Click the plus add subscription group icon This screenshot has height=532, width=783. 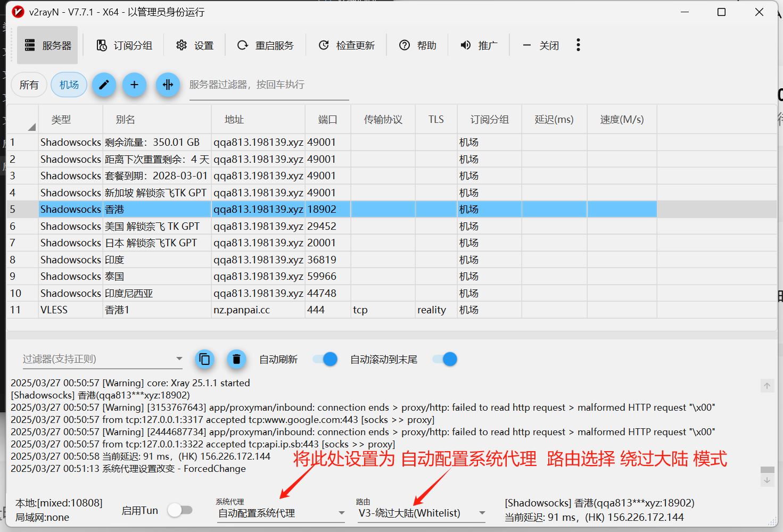(x=134, y=85)
